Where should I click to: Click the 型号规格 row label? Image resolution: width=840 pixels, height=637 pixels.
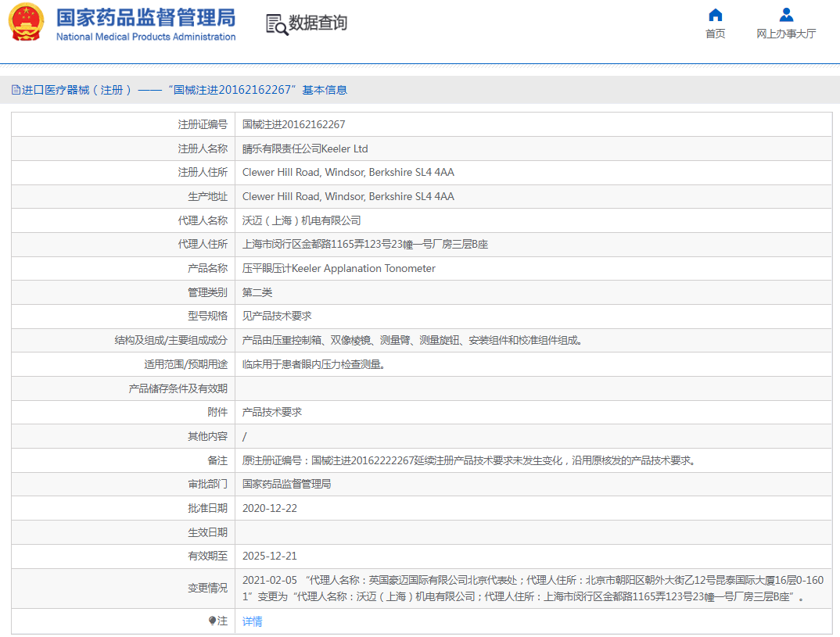pos(207,316)
